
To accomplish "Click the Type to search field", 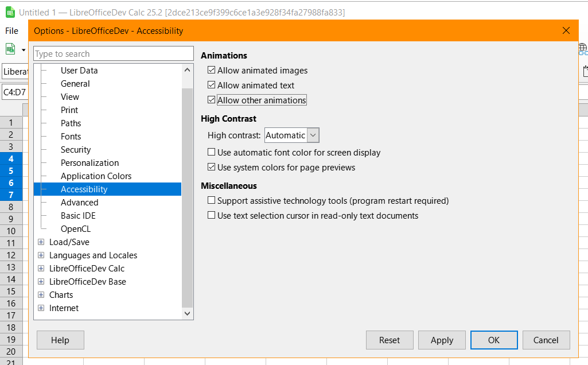I will pyautogui.click(x=113, y=53).
